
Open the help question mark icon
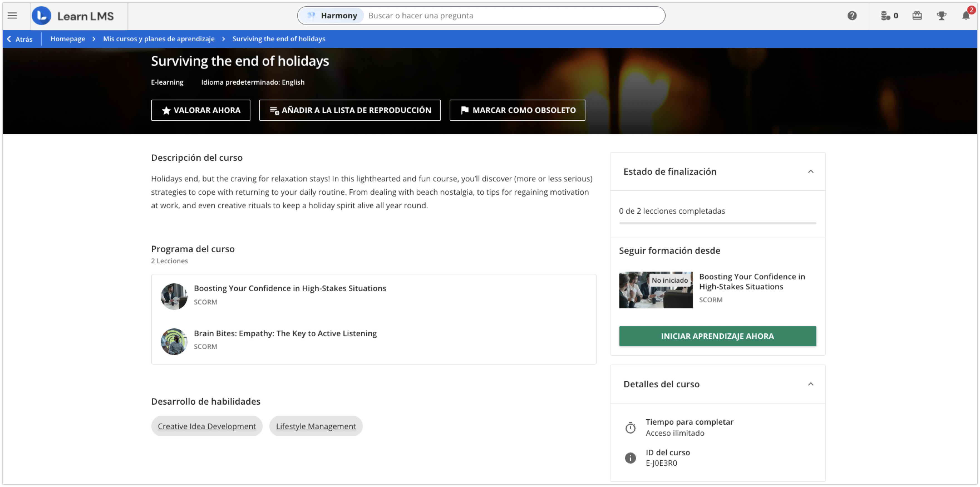coord(852,16)
